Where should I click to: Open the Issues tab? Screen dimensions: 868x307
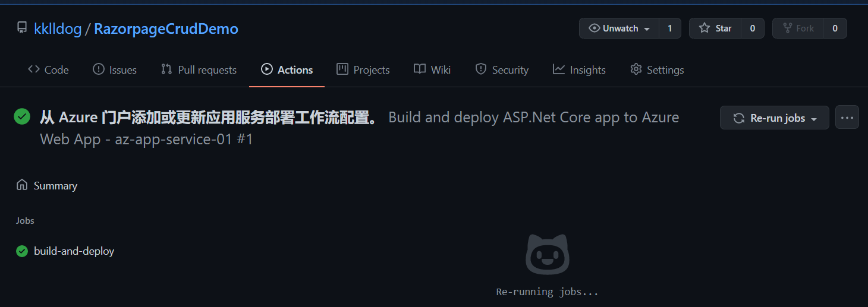(115, 69)
